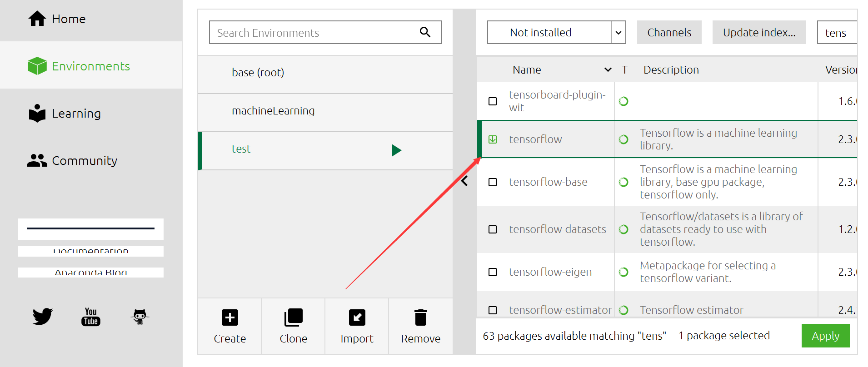868x367 pixels.
Task: Open the Not installed filter dropdown
Action: coord(556,32)
